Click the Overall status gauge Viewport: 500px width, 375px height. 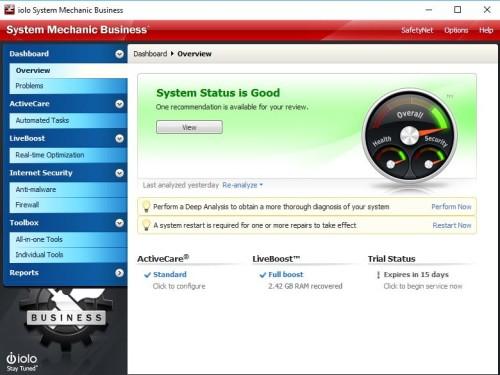[410, 135]
